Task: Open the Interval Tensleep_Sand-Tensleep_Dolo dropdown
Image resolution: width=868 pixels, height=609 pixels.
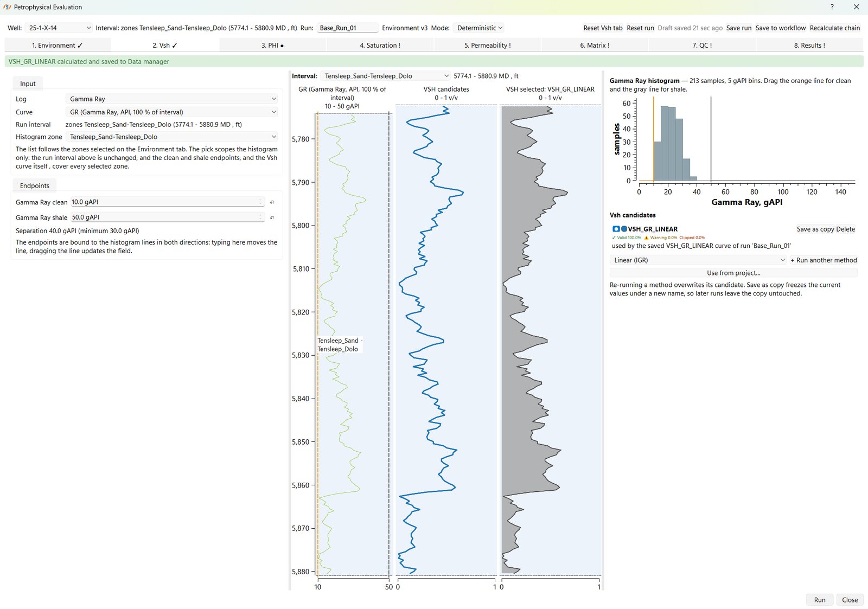Action: point(386,76)
